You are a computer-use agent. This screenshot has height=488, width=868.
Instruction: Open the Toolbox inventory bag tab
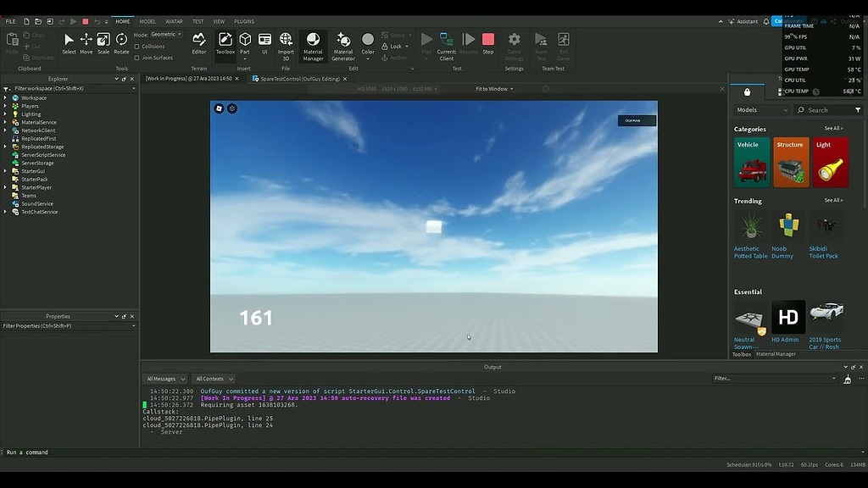(747, 91)
